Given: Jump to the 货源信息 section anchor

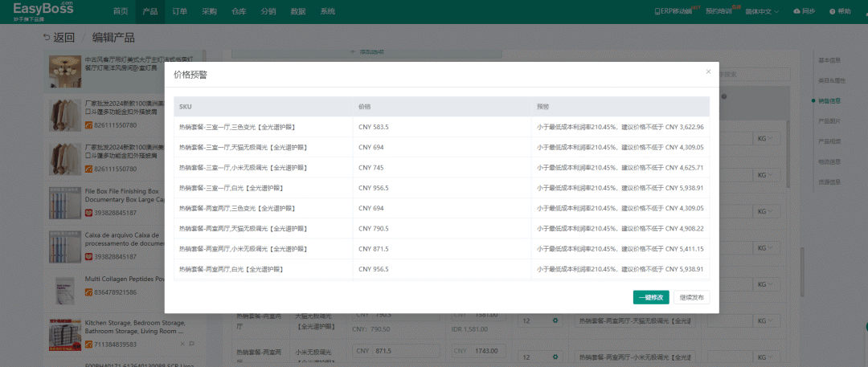Looking at the screenshot, I should click(829, 181).
